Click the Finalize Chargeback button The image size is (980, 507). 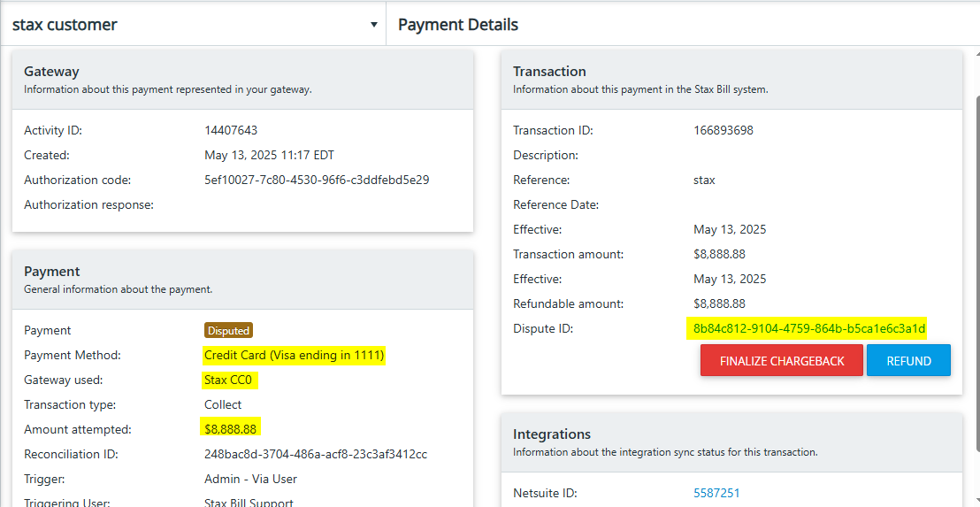[781, 361]
